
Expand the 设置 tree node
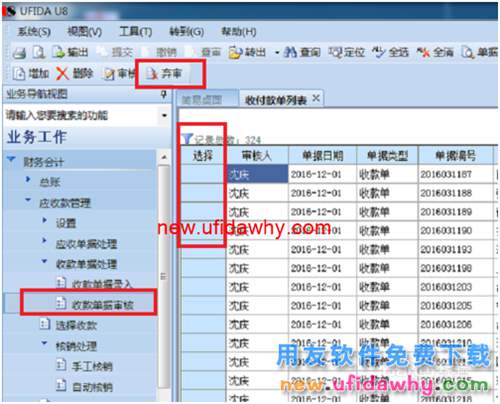[44, 220]
